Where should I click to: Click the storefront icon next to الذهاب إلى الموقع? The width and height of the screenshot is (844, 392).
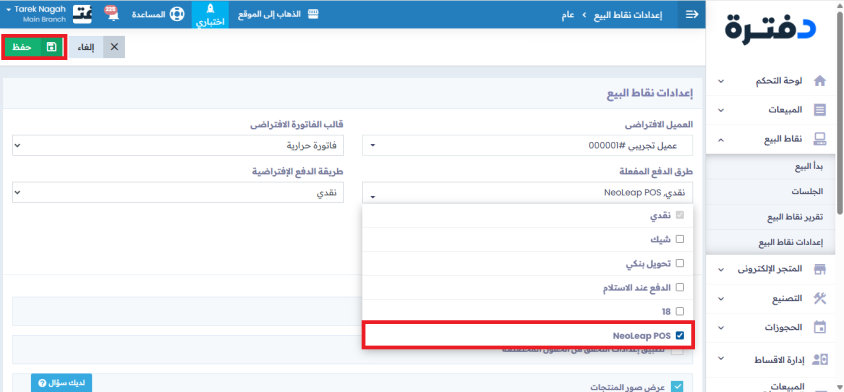(313, 14)
